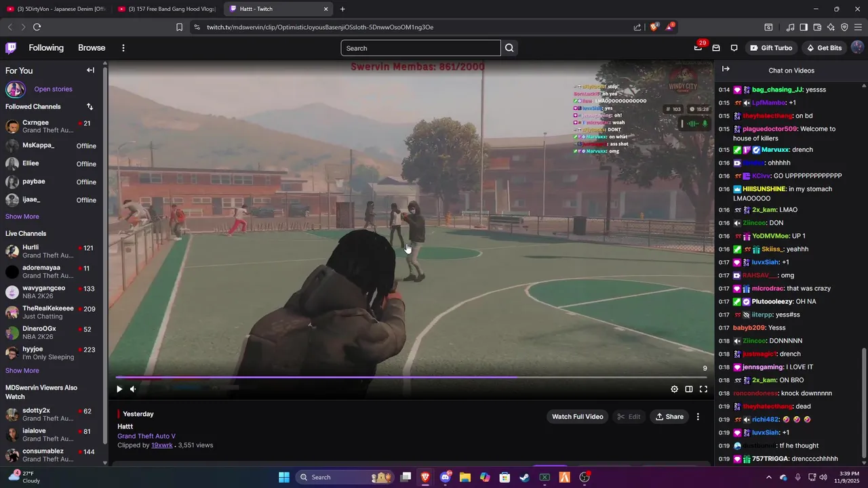Collapse the For You sidebar
Image resolution: width=868 pixels, height=488 pixels.
90,70
